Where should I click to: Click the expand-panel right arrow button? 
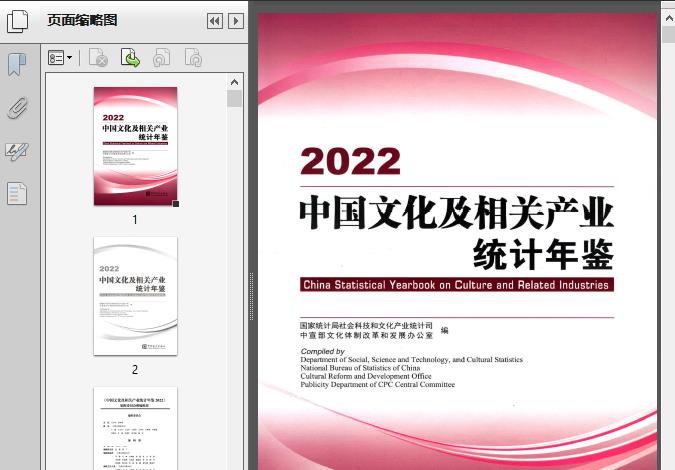click(x=236, y=21)
